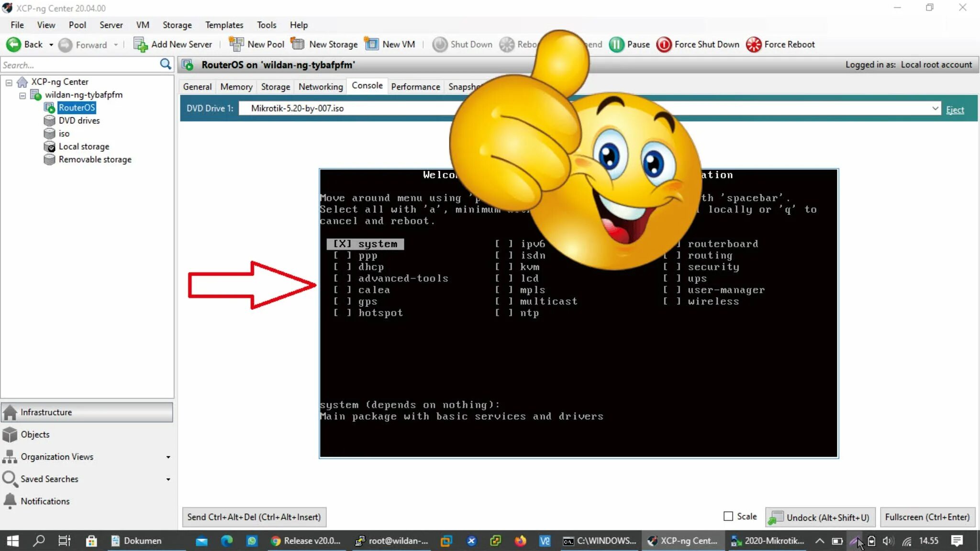Image resolution: width=980 pixels, height=551 pixels.
Task: Click the Add New Server icon
Action: coord(140,45)
